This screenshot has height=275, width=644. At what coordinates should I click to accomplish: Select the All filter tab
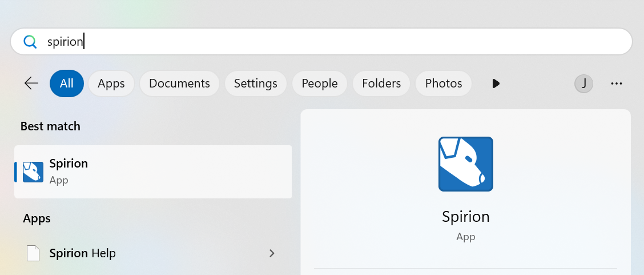67,83
